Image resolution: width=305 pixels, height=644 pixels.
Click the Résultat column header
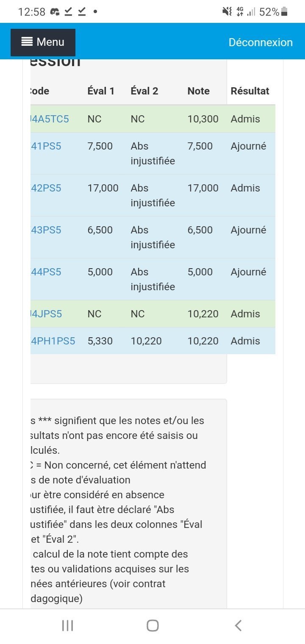click(250, 91)
